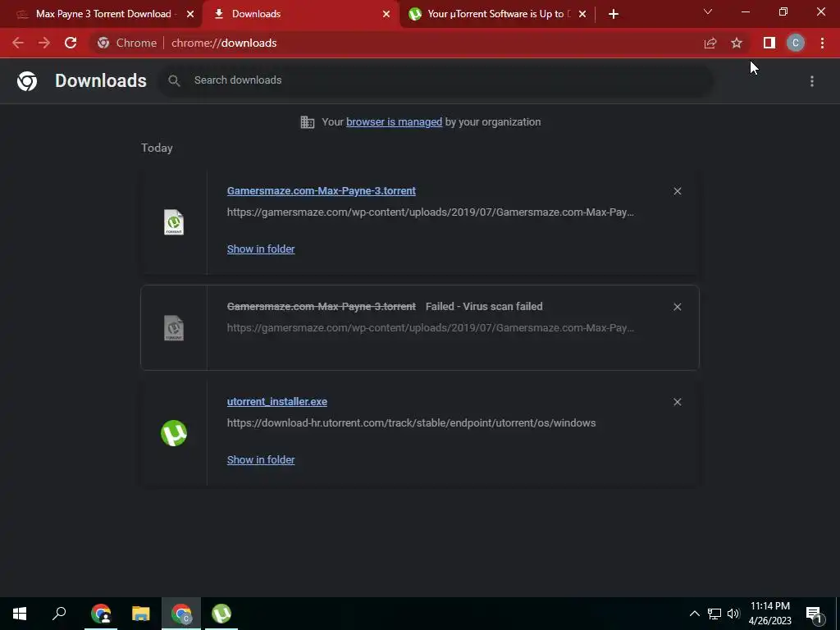Click the Chrome logo beside Downloads title
The width and height of the screenshot is (840, 630).
[x=27, y=81]
